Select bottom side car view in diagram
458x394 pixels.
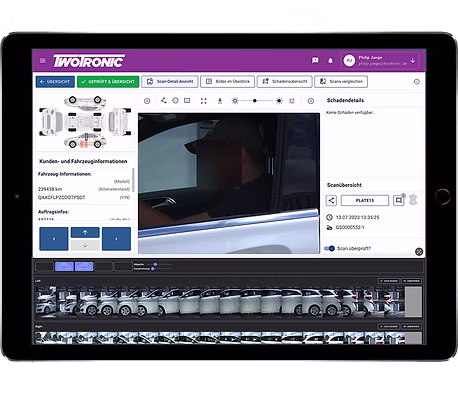click(85, 141)
